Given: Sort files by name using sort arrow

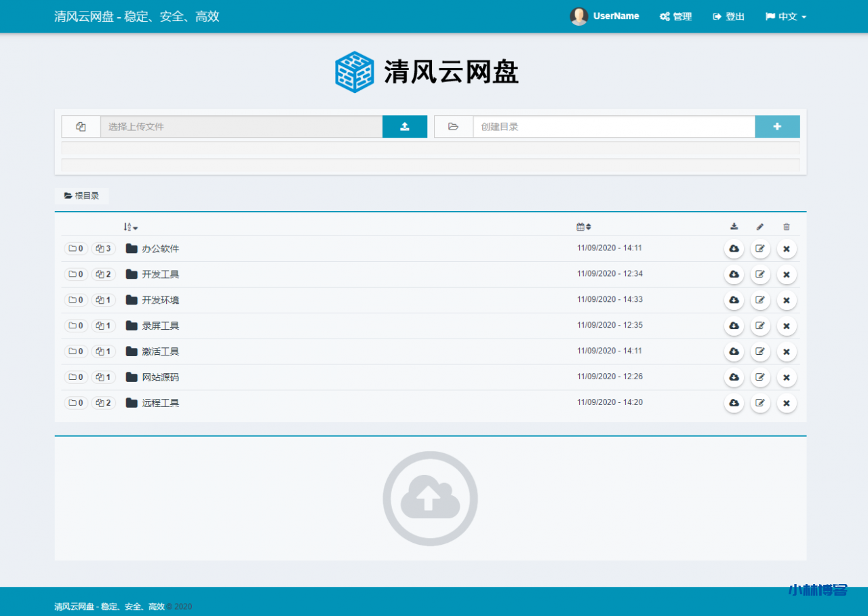Looking at the screenshot, I should 131,227.
